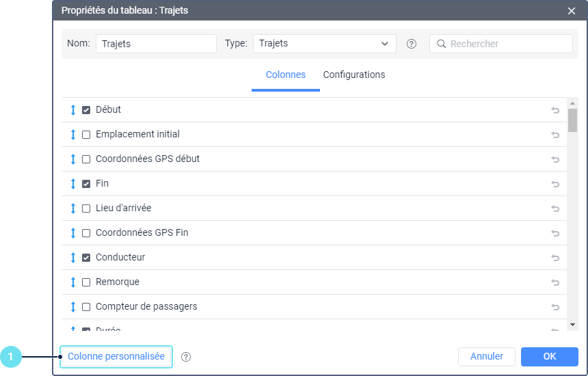The height and width of the screenshot is (376, 588).
Task: Click the reorder arrow for Compteur de passagers
Action: coord(73,307)
